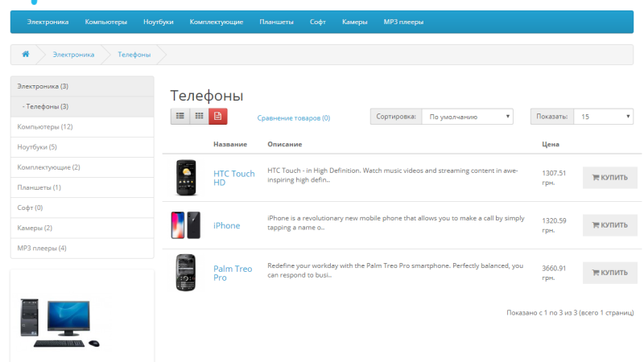
Task: Open Palm Treo Pro product link
Action: point(233,273)
